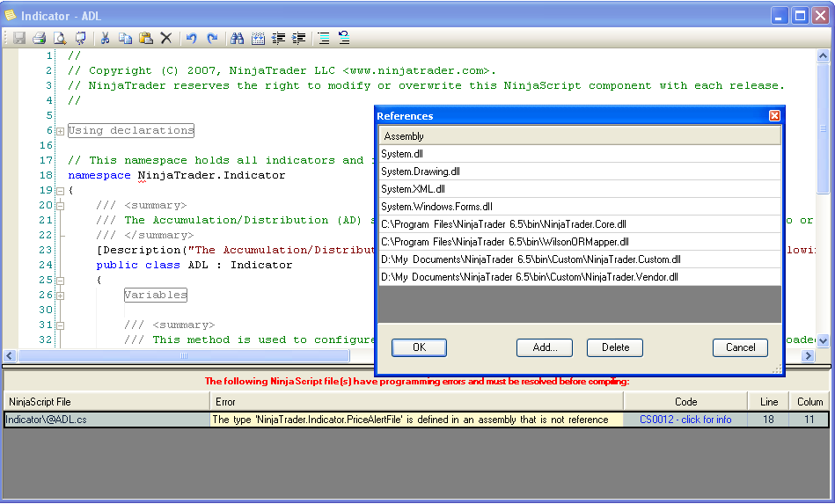This screenshot has height=504, width=835.
Task: Select the WilsonORMapper.dll reference
Action: pos(579,242)
